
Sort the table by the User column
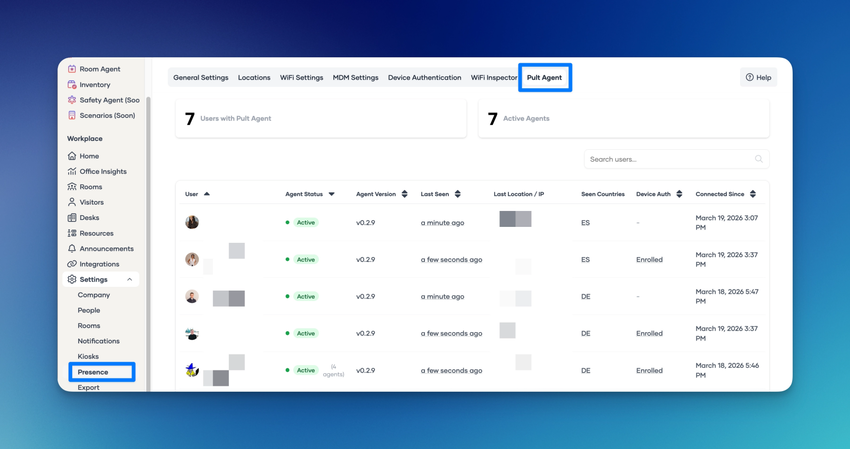point(207,194)
